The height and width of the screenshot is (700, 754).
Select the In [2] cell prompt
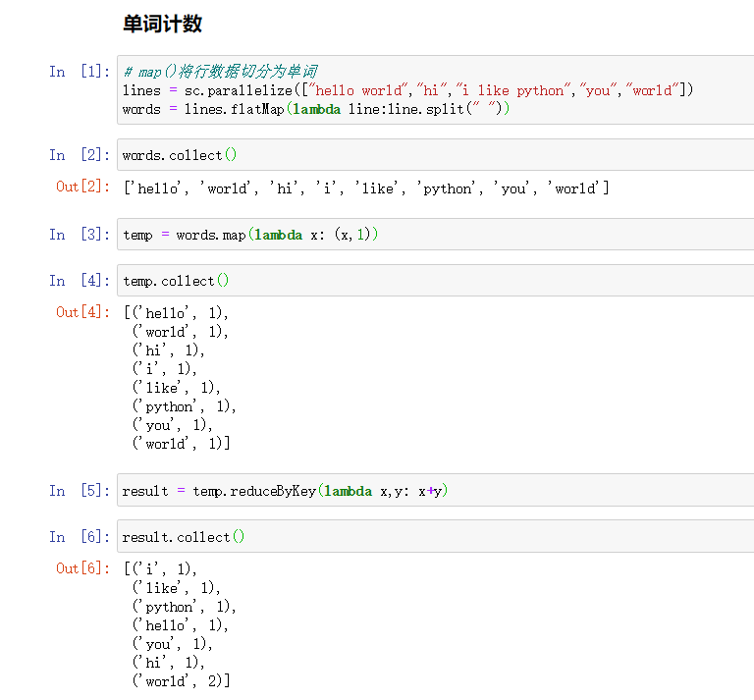[80, 155]
